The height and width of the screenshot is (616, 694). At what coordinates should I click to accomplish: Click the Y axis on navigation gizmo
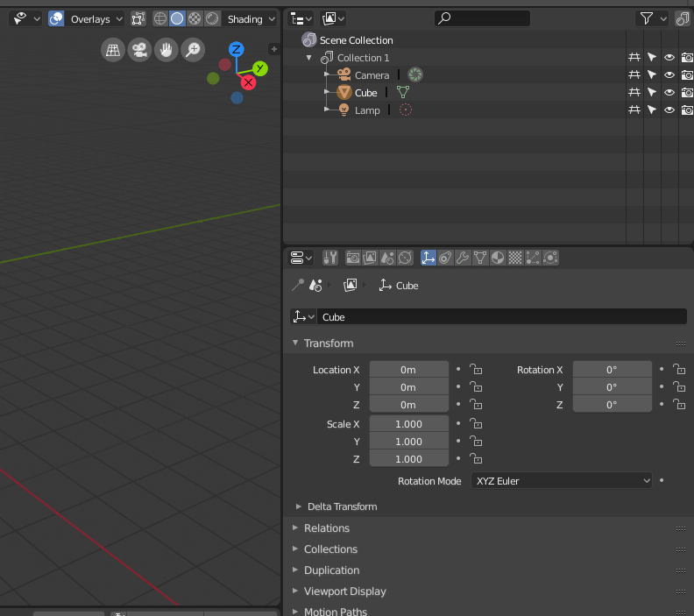pos(260,68)
